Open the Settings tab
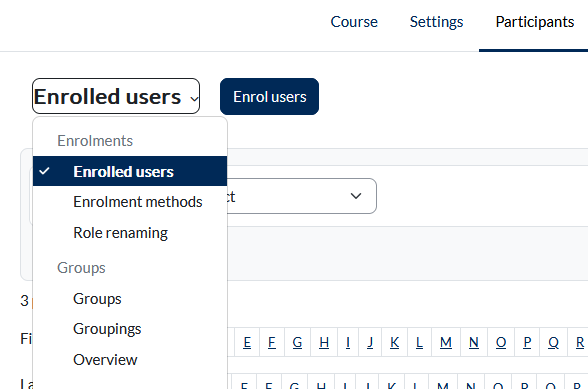This screenshot has width=588, height=389. [x=436, y=22]
